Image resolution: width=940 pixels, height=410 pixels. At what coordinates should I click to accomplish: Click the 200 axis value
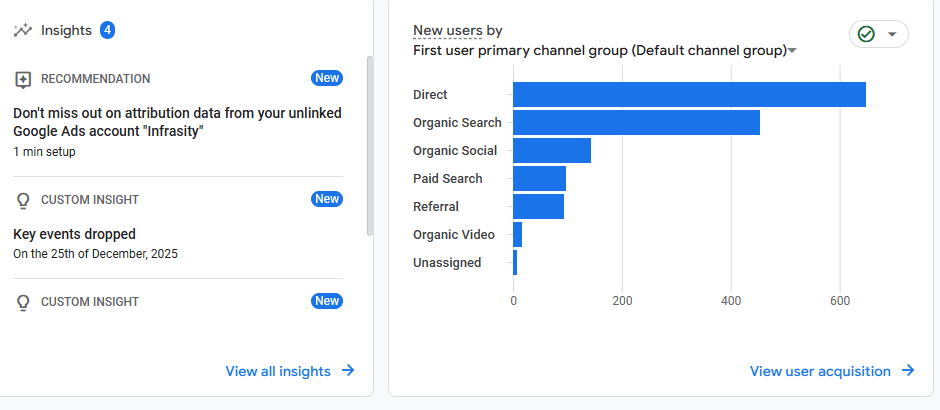622,302
